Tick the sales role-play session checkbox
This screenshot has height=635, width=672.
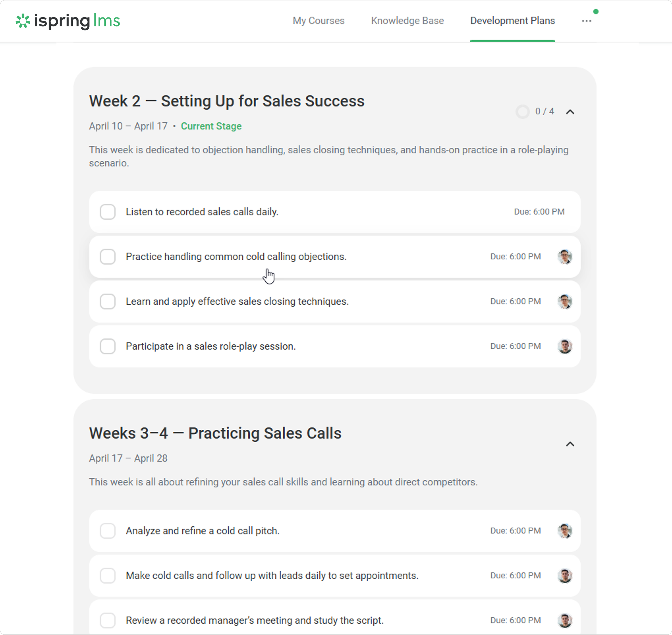pos(108,347)
